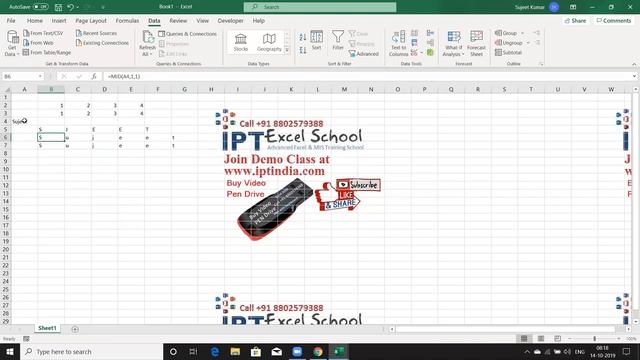The image size is (640, 360).
Task: Click the Consolidate icon
Action: click(x=430, y=33)
